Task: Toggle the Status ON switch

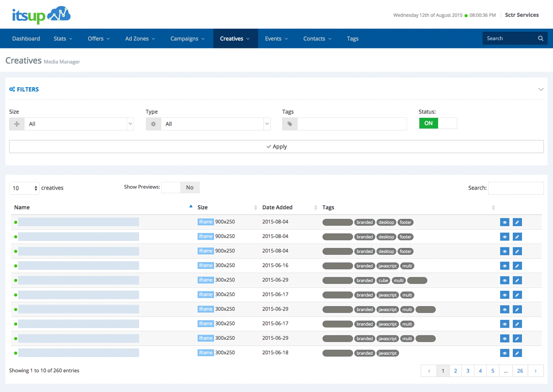Action: pos(438,123)
